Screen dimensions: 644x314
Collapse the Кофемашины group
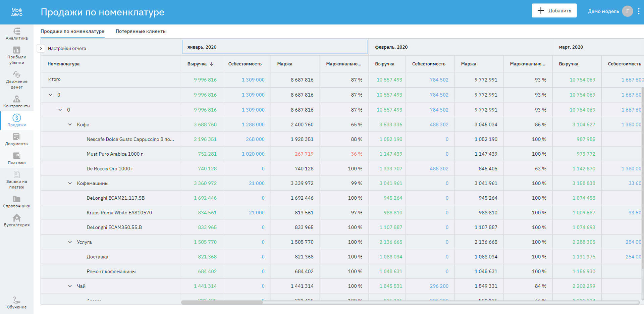pyautogui.click(x=70, y=184)
